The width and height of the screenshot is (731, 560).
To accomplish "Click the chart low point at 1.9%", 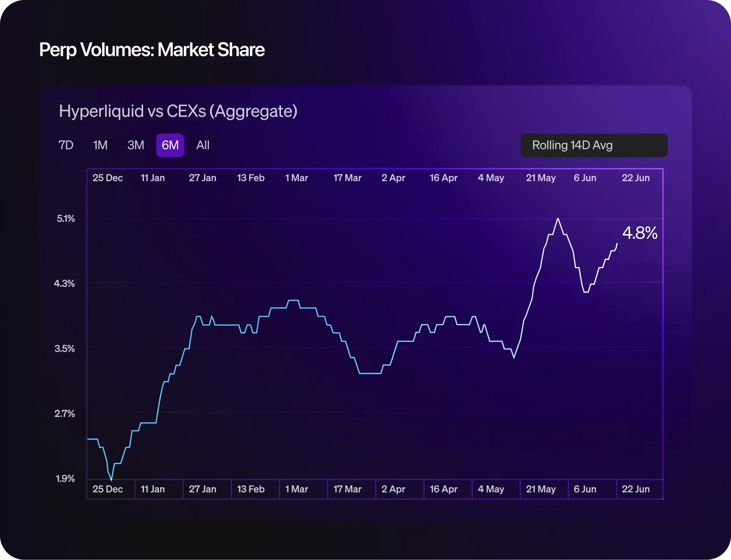I will tap(111, 479).
